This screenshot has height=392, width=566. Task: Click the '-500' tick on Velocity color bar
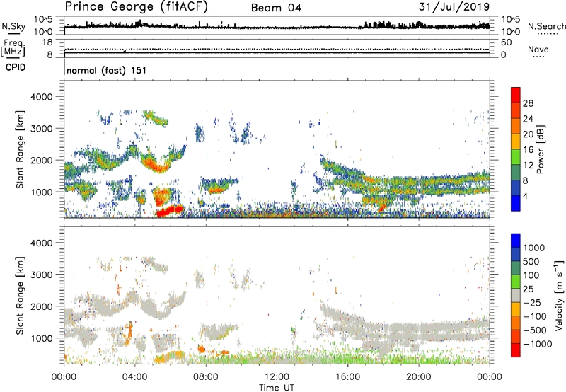point(534,330)
